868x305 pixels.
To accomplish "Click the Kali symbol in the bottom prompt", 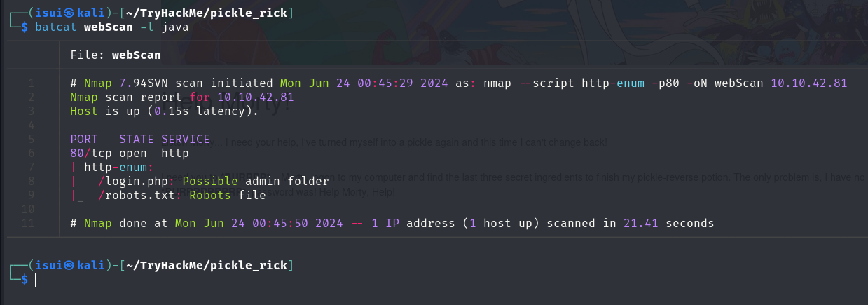I will click(69, 265).
